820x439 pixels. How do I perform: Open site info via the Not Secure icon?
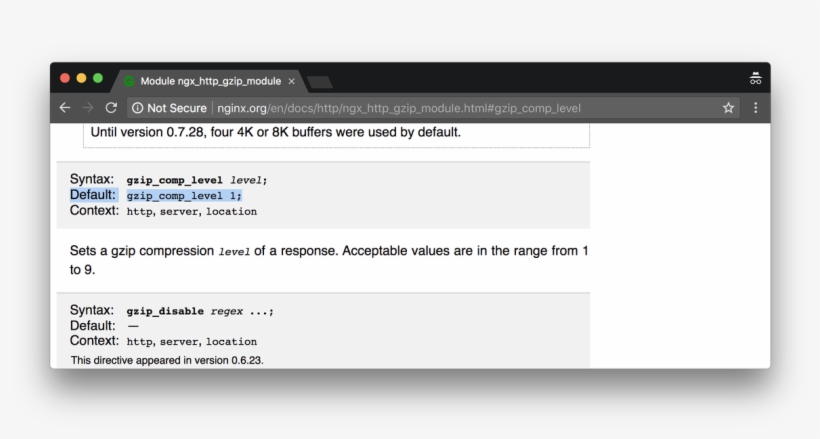pyautogui.click(x=137, y=108)
